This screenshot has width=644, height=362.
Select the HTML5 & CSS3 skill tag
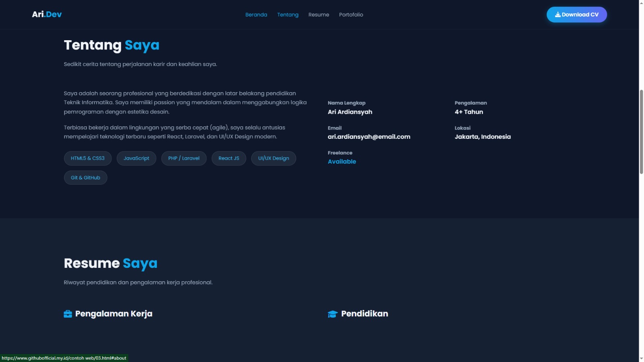(87, 158)
